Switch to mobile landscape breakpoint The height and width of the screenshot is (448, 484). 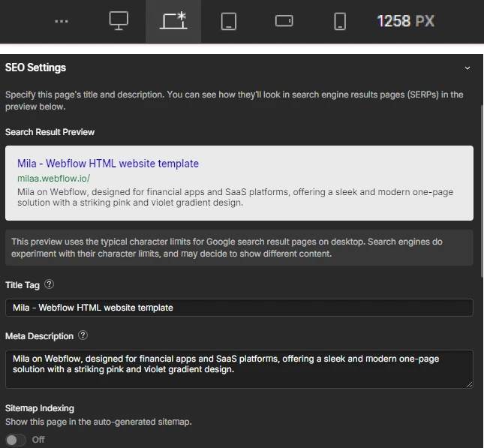[284, 21]
